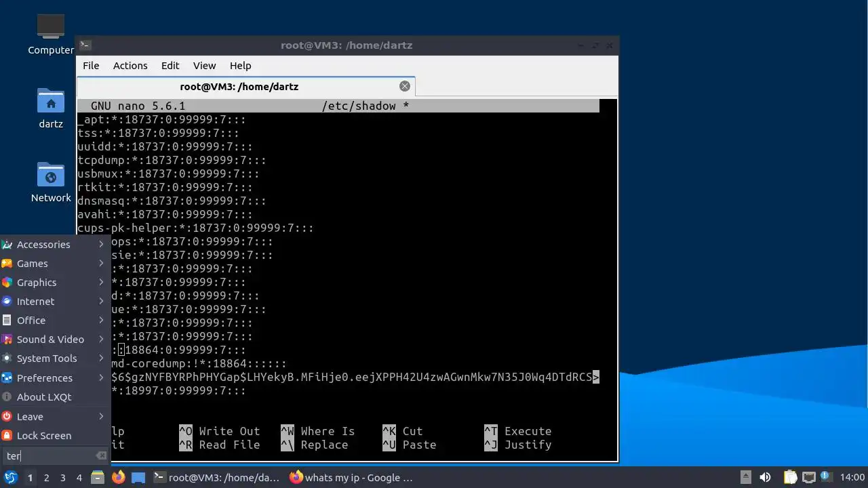This screenshot has height=488, width=868.
Task: Expand the System Tools submenu arrow
Action: 101,359
